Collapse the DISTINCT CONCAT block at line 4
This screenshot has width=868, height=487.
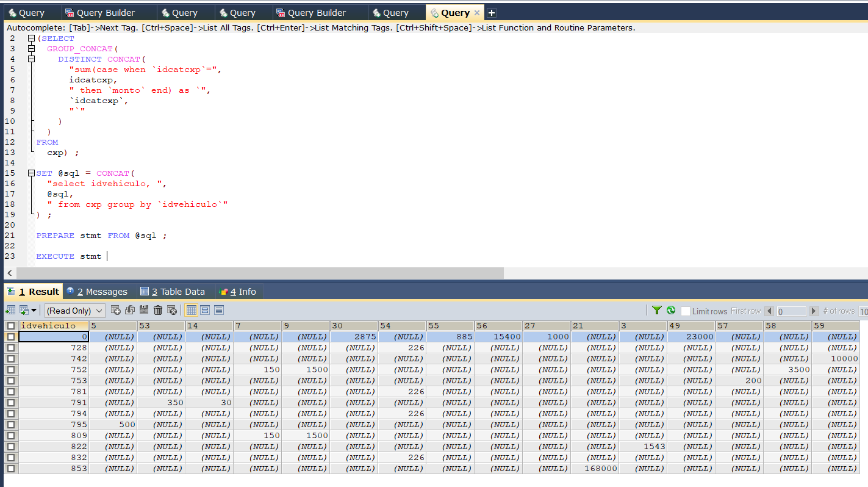click(31, 59)
